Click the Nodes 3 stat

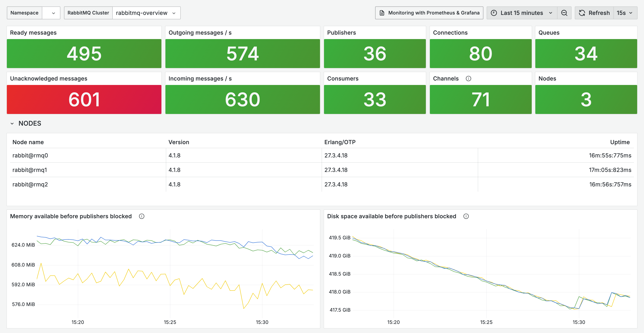pyautogui.click(x=586, y=99)
